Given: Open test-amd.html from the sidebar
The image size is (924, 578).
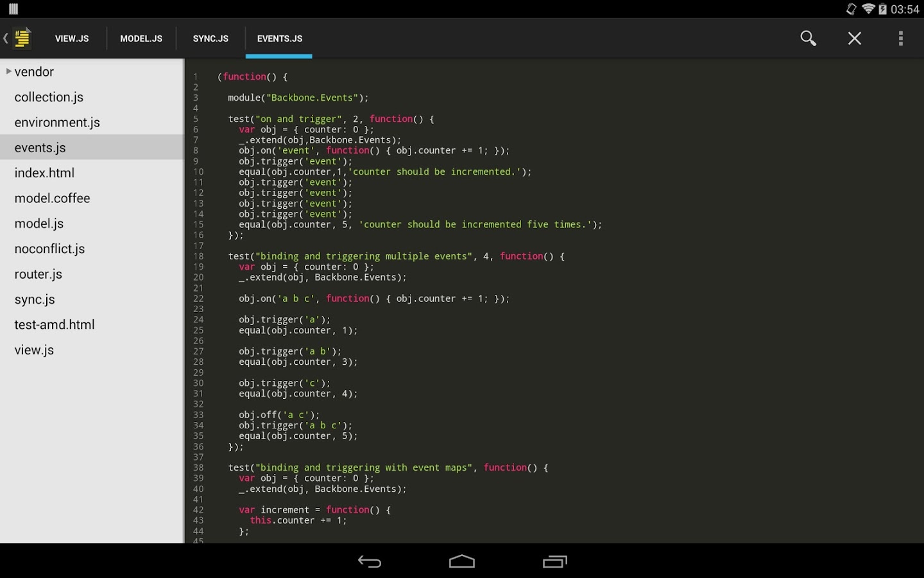Looking at the screenshot, I should (x=55, y=324).
